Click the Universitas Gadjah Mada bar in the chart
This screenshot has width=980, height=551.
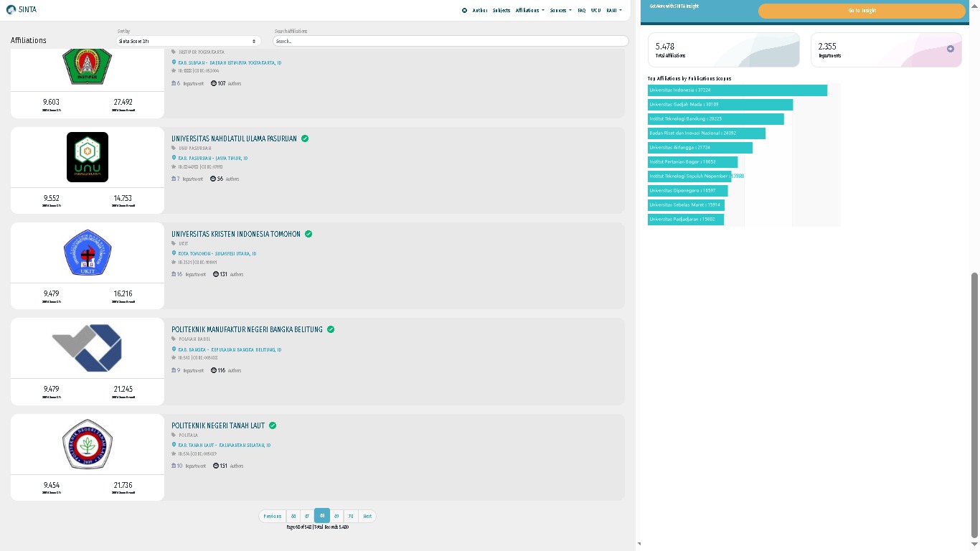(720, 105)
